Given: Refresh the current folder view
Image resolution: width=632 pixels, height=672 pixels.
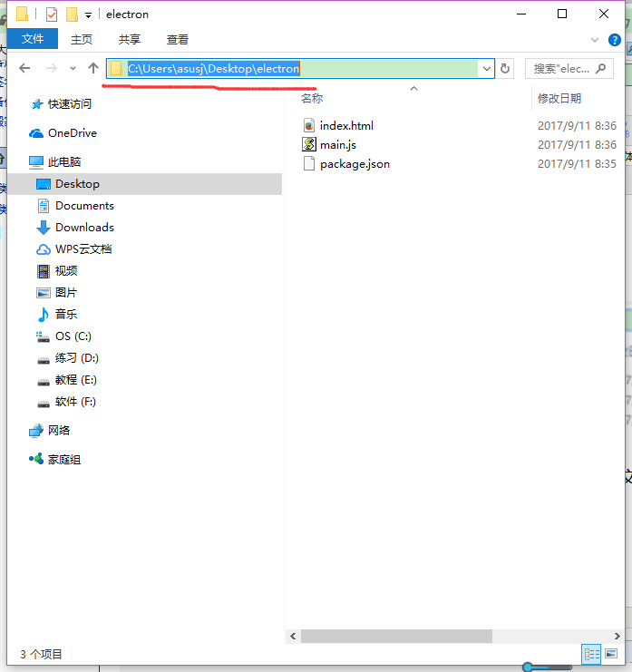Looking at the screenshot, I should [505, 68].
